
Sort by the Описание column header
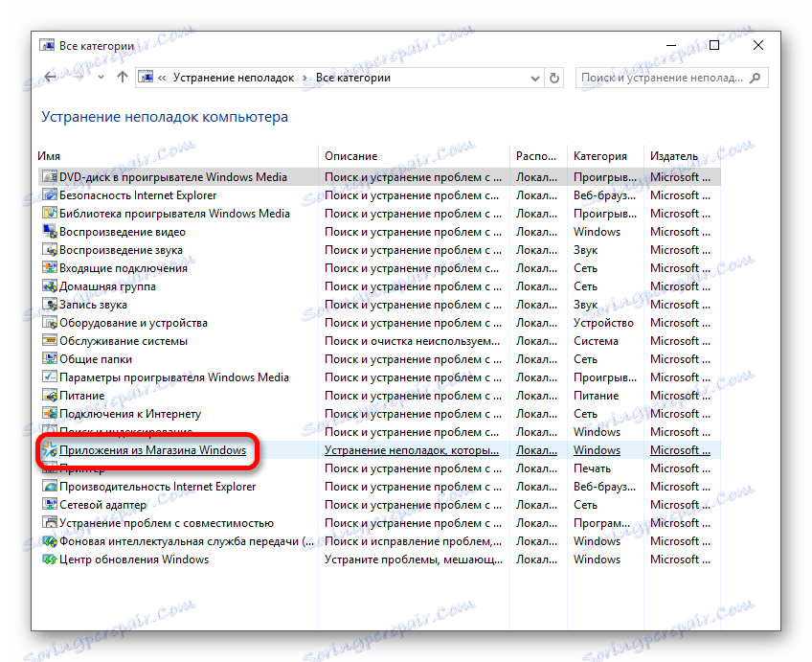click(350, 156)
